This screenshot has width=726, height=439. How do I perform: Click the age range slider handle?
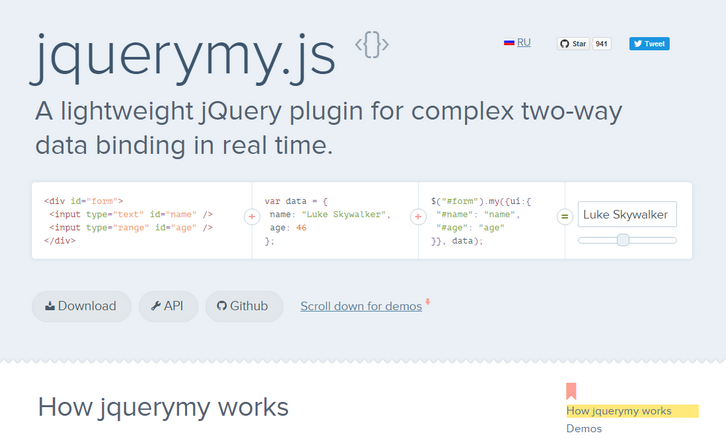[x=623, y=240]
